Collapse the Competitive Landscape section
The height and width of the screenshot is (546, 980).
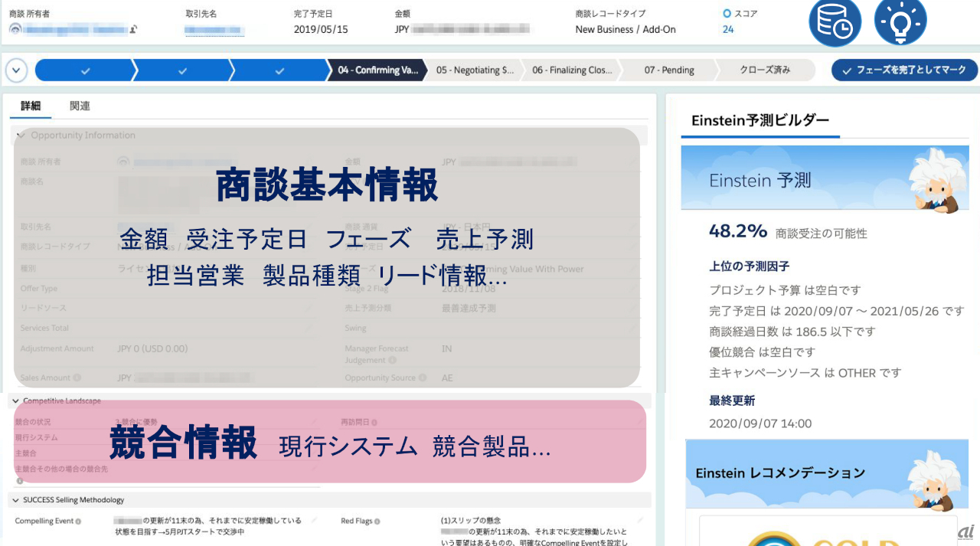[x=16, y=401]
